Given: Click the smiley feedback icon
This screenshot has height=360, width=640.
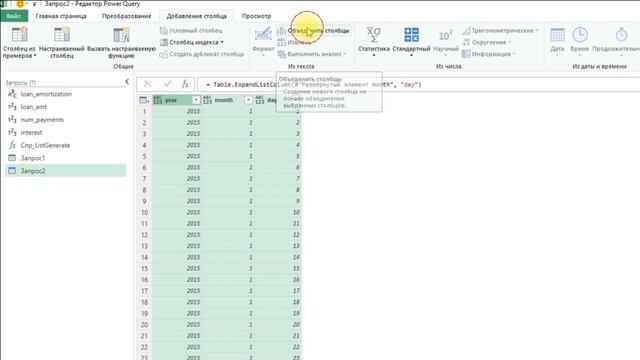Looking at the screenshot, I should pyautogui.click(x=20, y=4).
